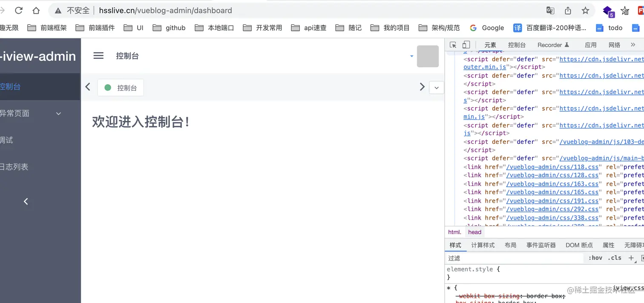Click the share page icon
Screen dimensions: 644x303
(568, 10)
